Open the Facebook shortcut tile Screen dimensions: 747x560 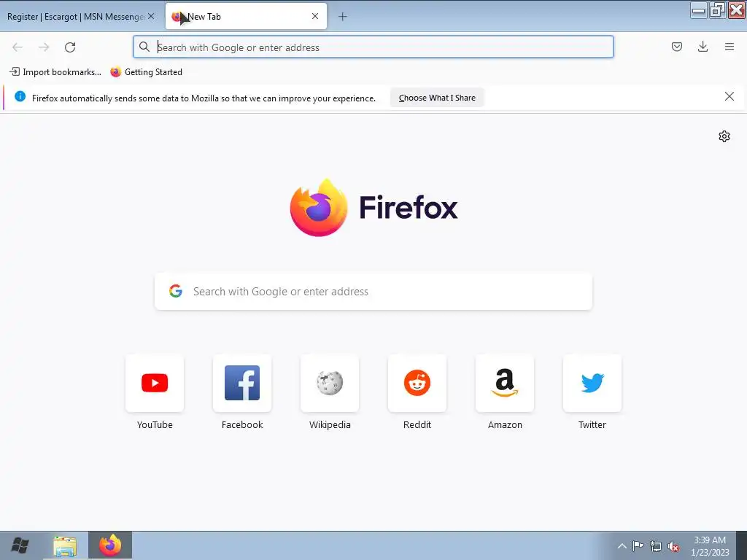(x=242, y=383)
